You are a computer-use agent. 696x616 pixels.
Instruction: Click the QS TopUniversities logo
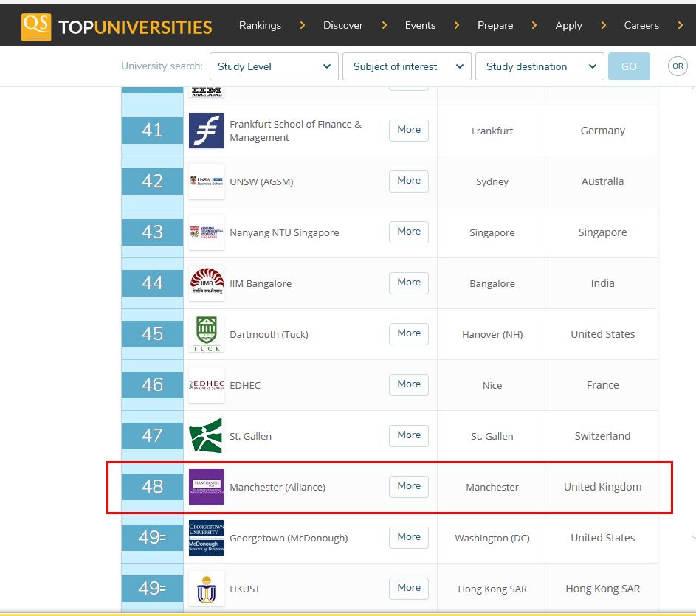[x=117, y=27]
